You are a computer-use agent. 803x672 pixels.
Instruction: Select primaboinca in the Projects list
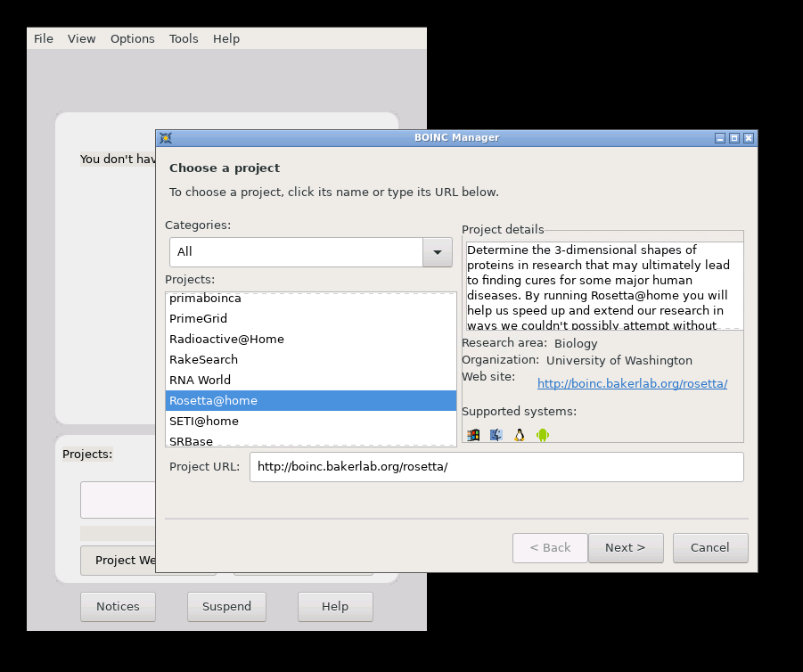(x=311, y=298)
